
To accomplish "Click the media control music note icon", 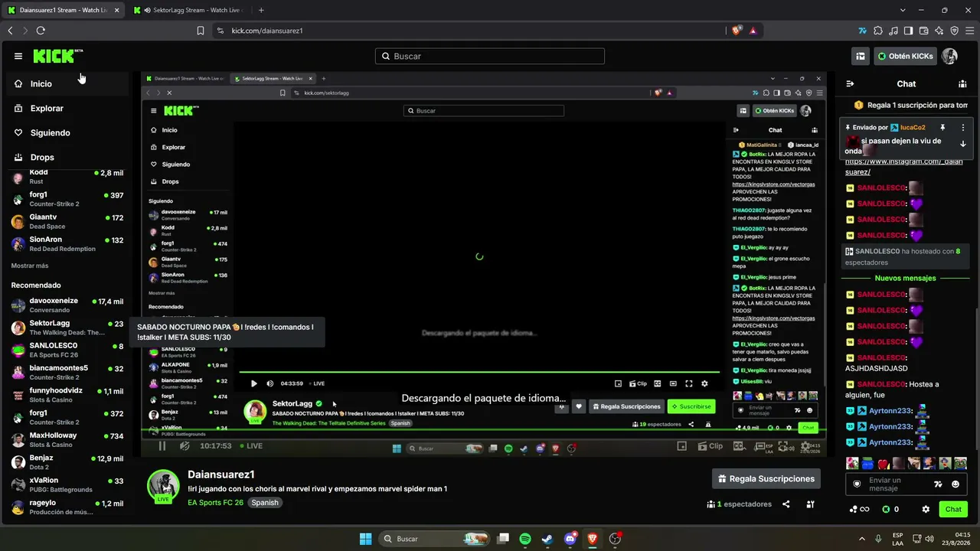I will click(x=893, y=31).
